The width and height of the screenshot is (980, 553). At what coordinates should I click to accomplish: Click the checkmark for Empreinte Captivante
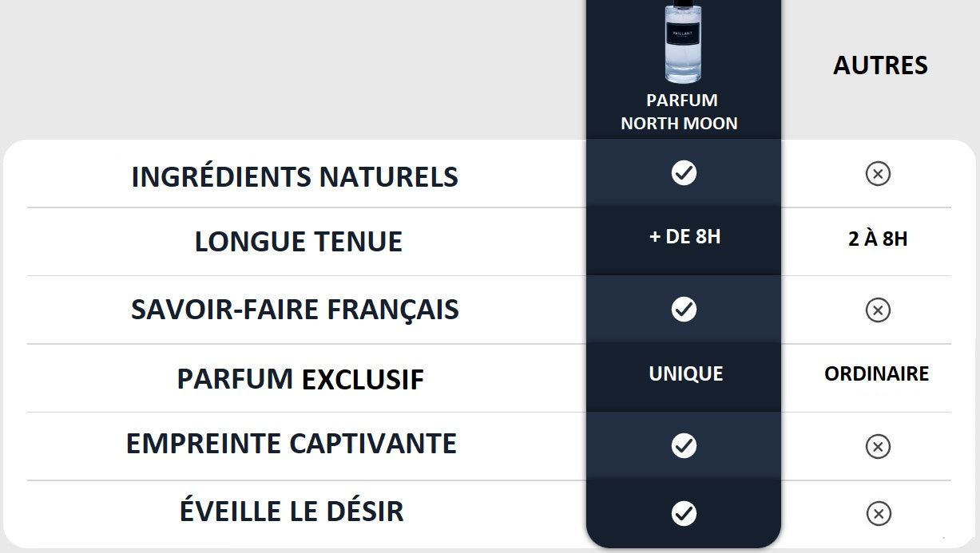coord(684,445)
